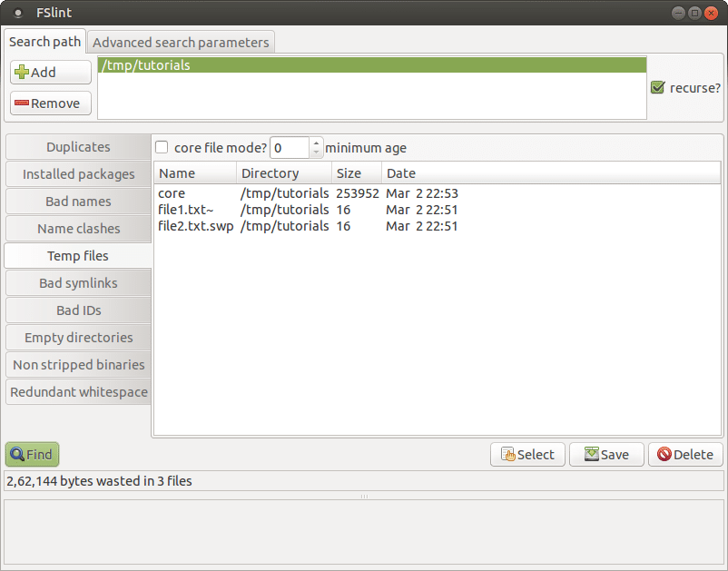Open Advanced search parameters tab

point(181,43)
